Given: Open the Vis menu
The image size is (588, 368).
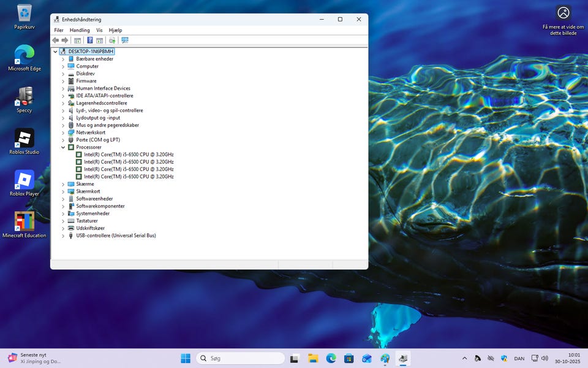Looking at the screenshot, I should tap(99, 30).
